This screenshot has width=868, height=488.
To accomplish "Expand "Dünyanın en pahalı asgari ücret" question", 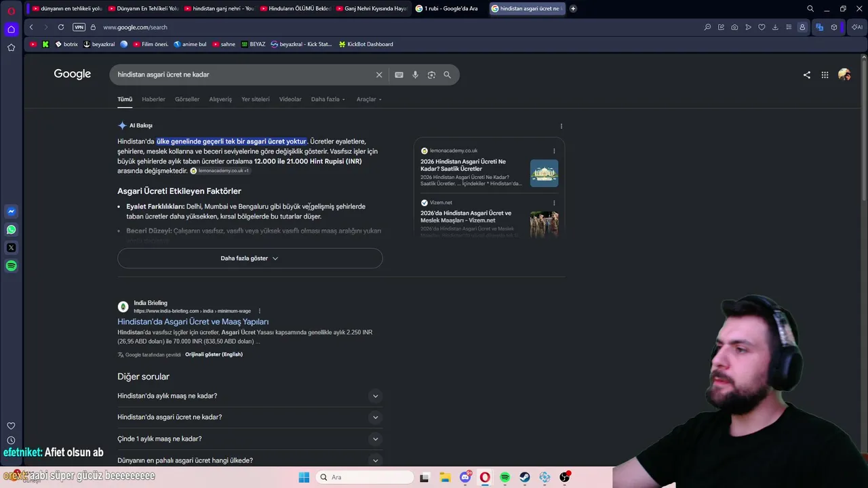I will (250, 460).
